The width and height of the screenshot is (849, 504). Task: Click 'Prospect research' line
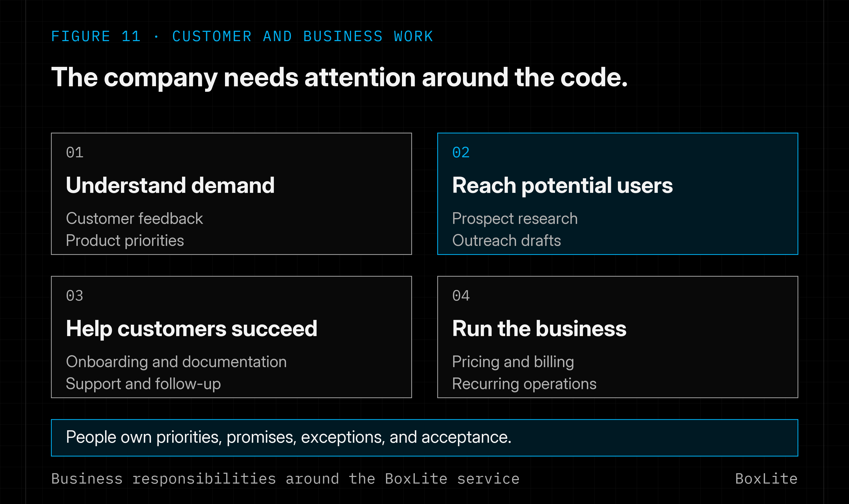(515, 219)
